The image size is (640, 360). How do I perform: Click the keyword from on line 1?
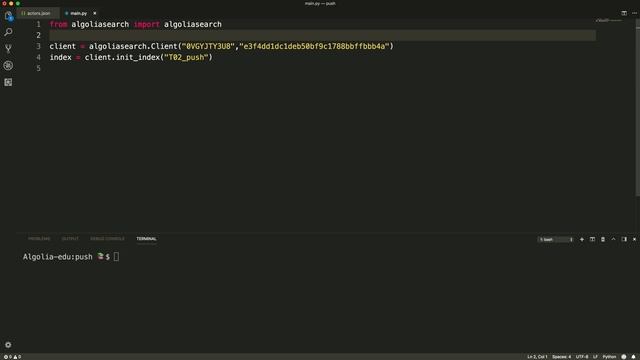click(x=58, y=24)
